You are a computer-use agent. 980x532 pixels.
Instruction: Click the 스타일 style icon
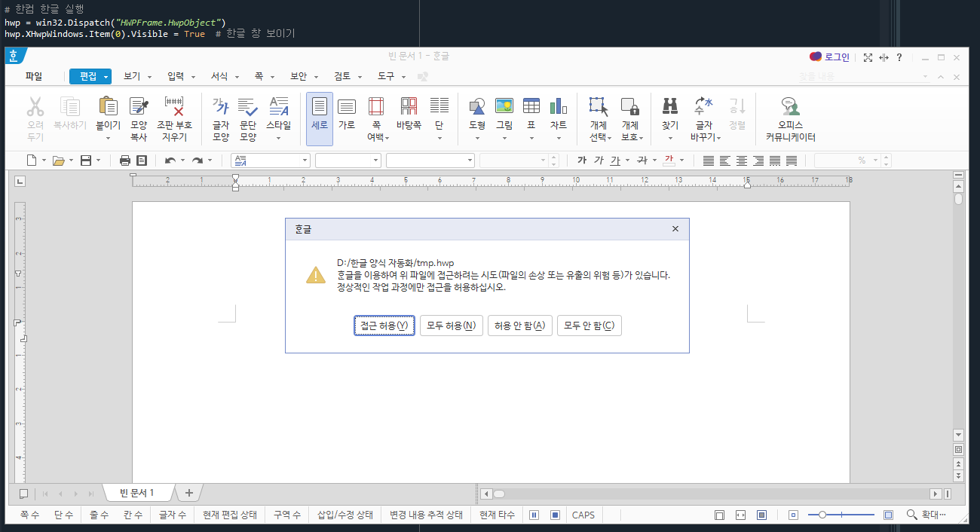tap(279, 106)
